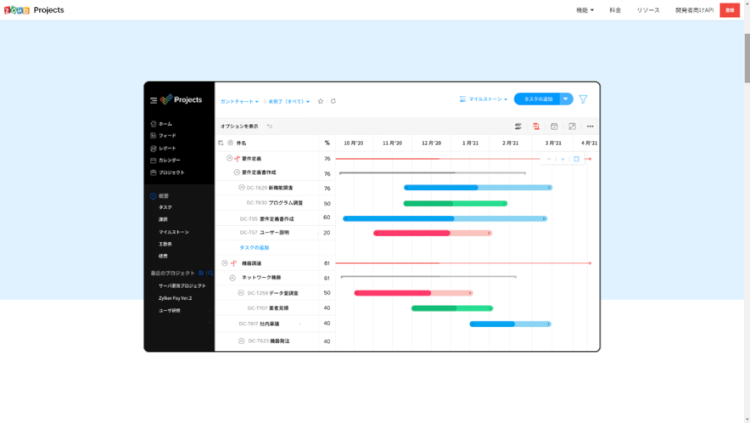Click the 概要 overview circle icon
Viewport: 750px width, 423px height.
(x=153, y=196)
